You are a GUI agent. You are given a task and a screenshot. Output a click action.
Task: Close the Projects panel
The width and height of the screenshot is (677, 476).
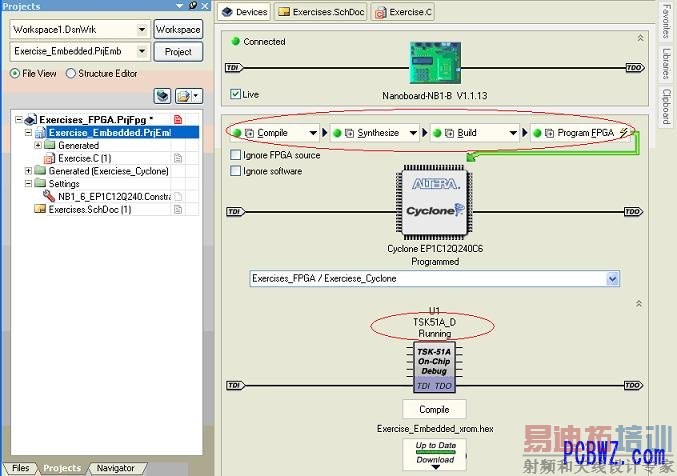tap(205, 6)
